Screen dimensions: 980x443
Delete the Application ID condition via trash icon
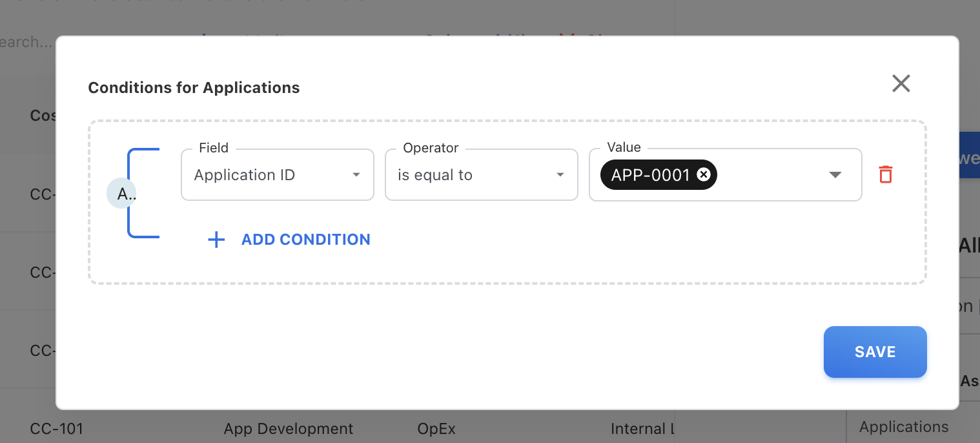(x=886, y=174)
